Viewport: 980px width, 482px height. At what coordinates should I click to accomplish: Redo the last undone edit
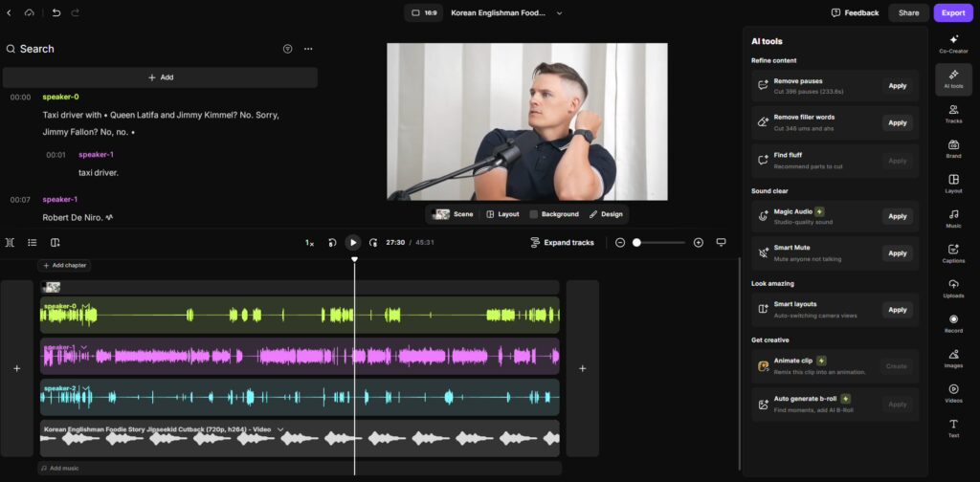(75, 12)
